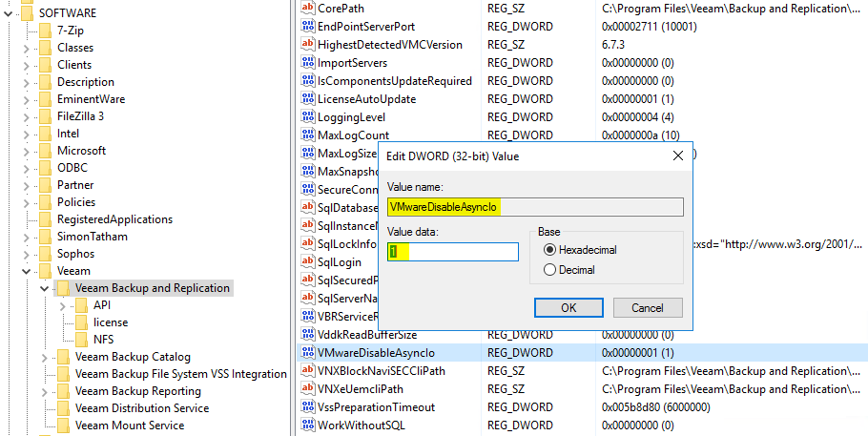Expand the Veeam Backup Catalog key
Screen dimensions: 868x436
tap(44, 358)
